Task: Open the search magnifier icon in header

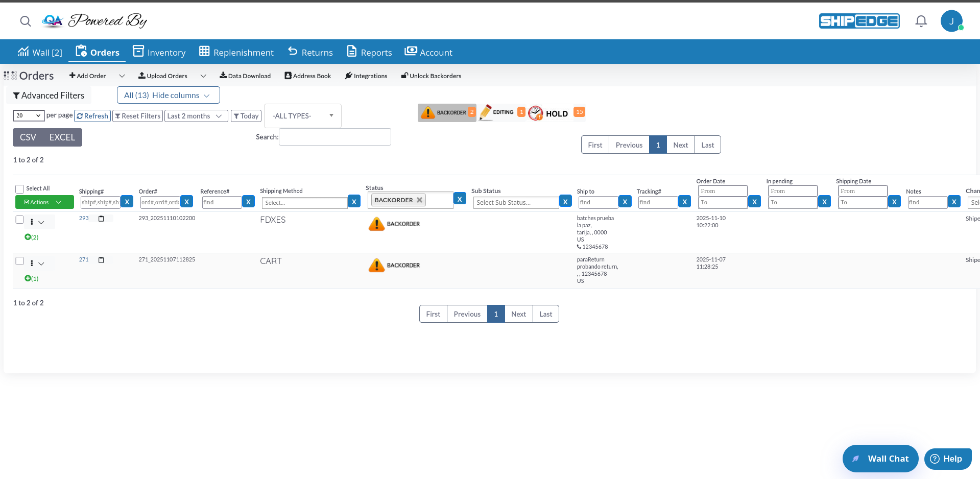Action: 25,21
